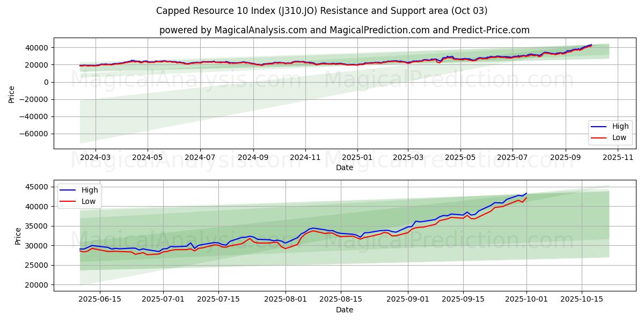Click the 'Price' y-axis label of bottom chart

(18, 236)
